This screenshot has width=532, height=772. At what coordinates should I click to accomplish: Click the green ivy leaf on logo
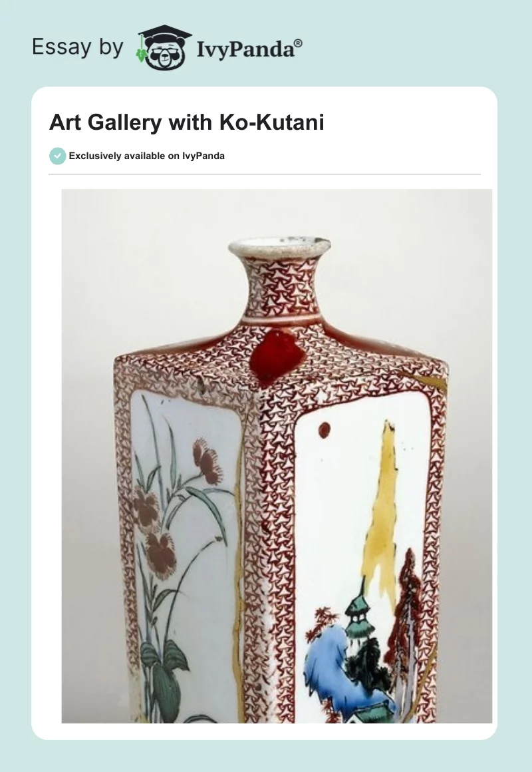(142, 55)
